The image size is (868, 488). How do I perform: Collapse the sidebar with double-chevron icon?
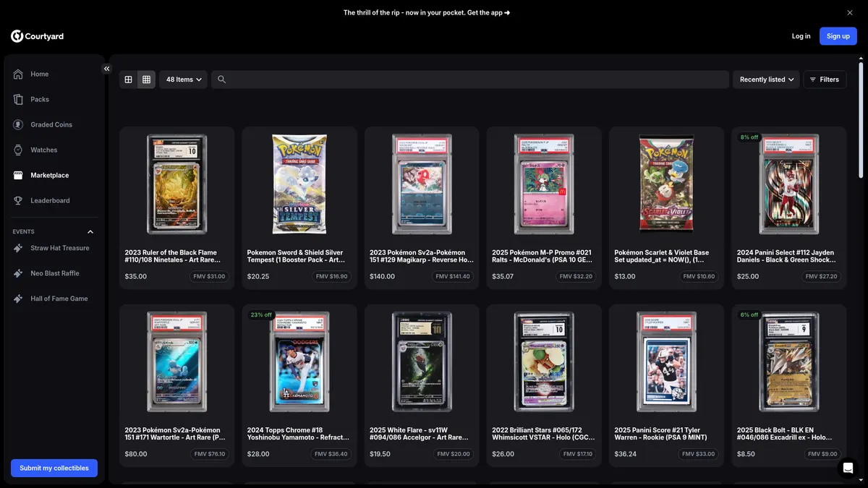tap(106, 69)
